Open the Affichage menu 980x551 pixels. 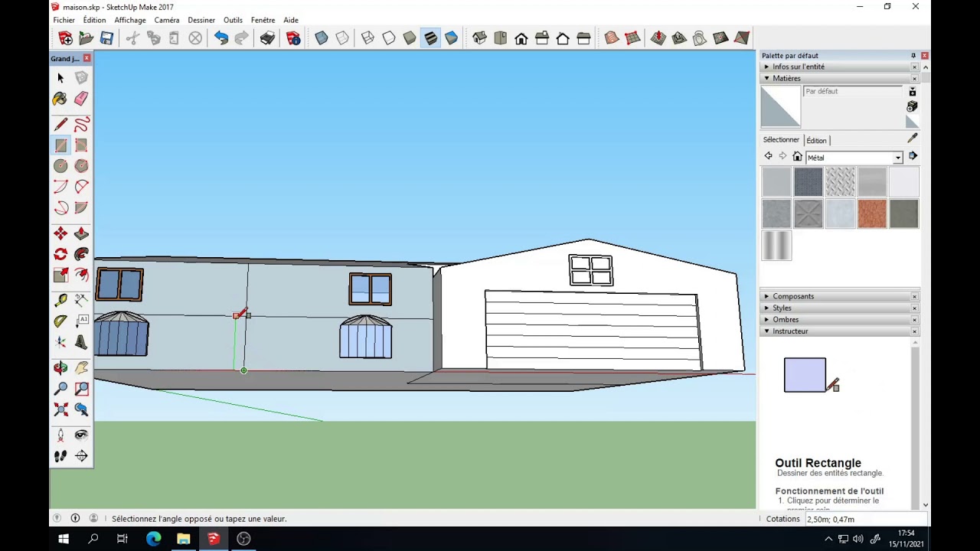tap(130, 20)
